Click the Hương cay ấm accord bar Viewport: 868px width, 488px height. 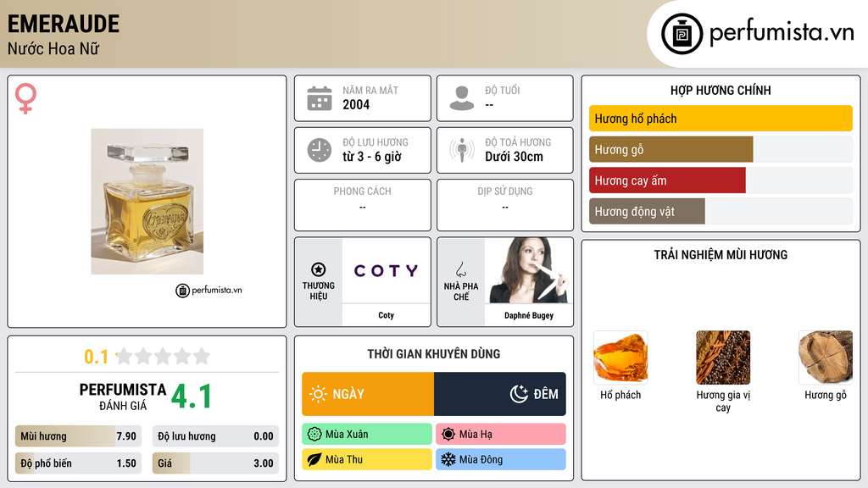coord(721,180)
